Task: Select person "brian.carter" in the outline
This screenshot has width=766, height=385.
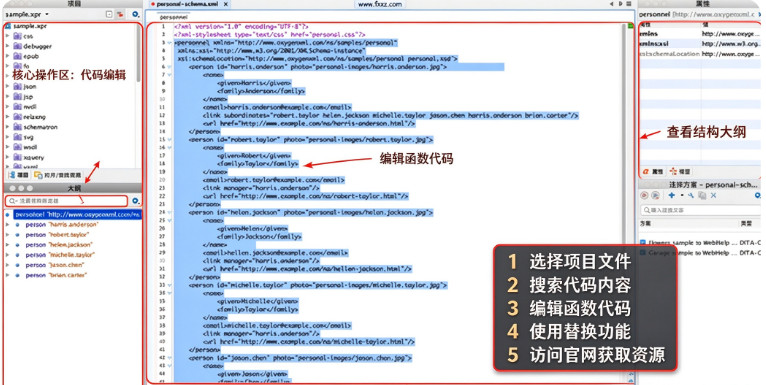Action: 56,276
